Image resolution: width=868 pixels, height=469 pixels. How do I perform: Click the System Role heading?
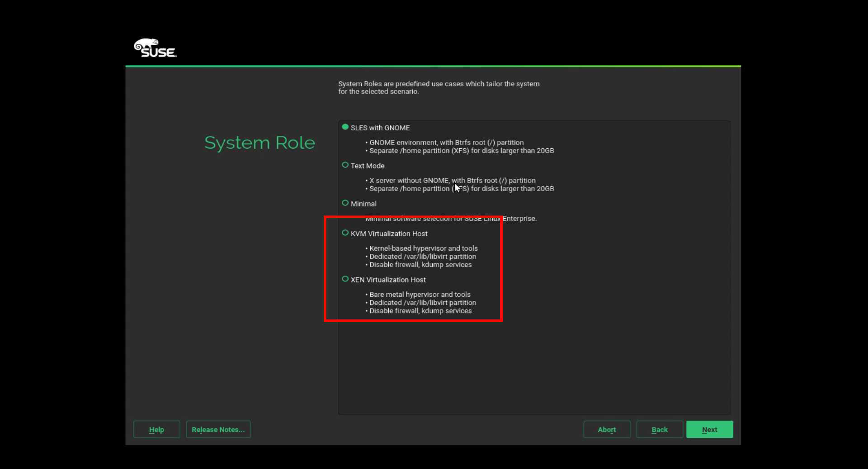tap(260, 143)
